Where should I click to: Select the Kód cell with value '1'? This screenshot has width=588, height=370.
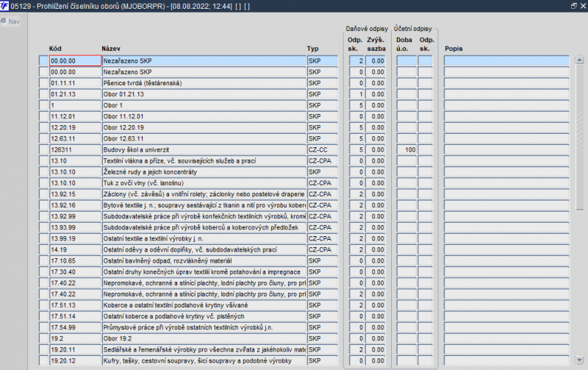coord(75,105)
